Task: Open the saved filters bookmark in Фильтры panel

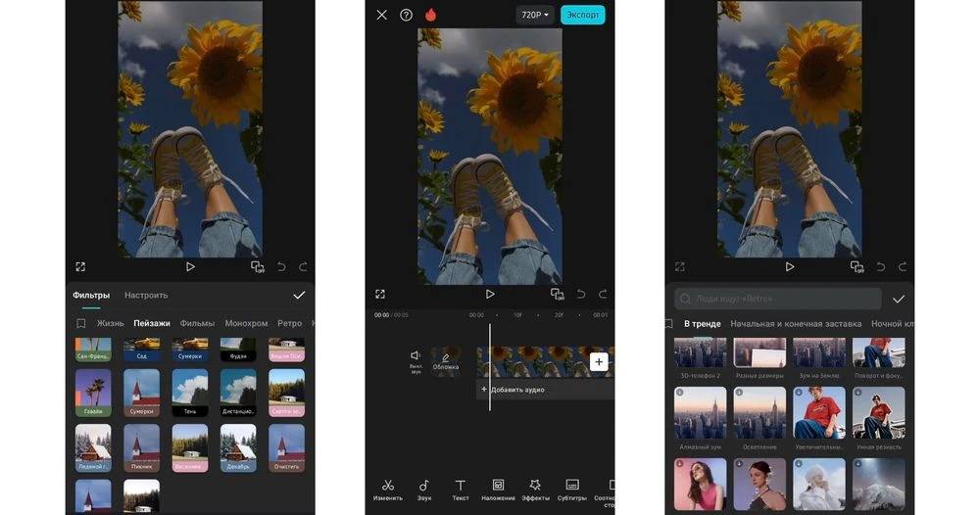Action: coord(81,323)
